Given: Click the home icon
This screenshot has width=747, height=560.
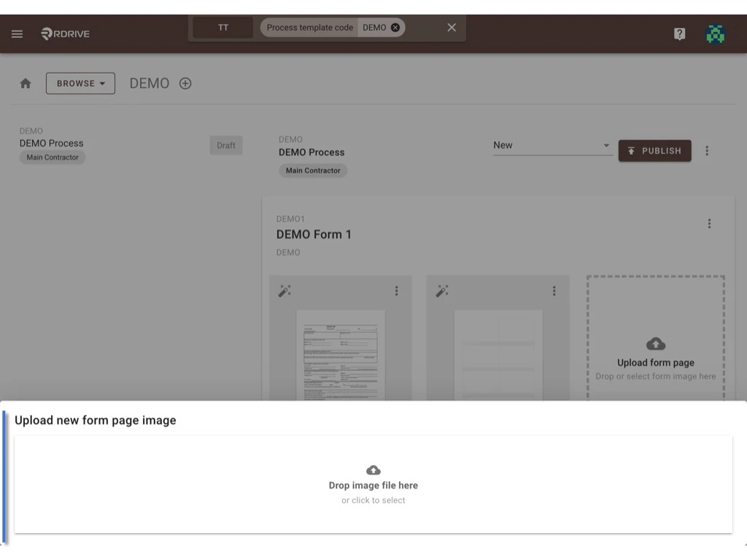Looking at the screenshot, I should 26,82.
